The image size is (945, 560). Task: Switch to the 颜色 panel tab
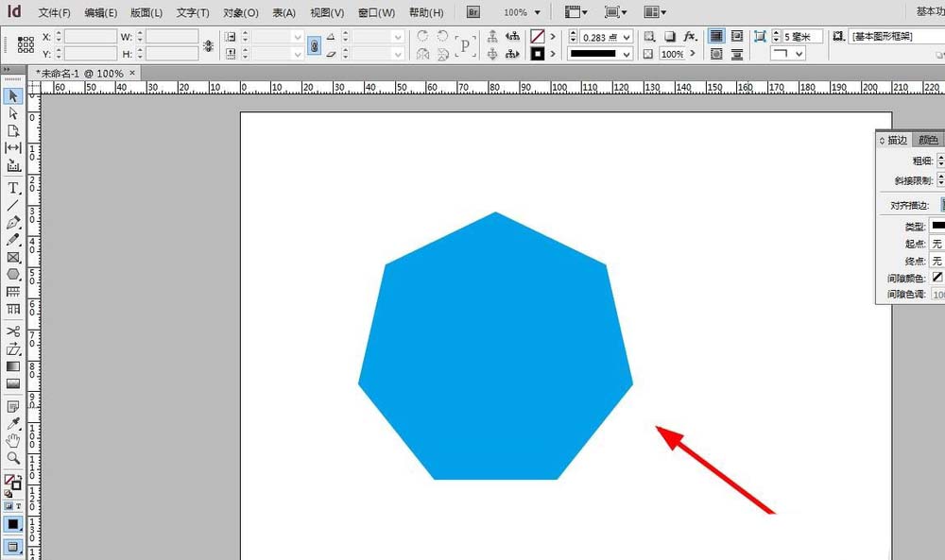(x=927, y=140)
